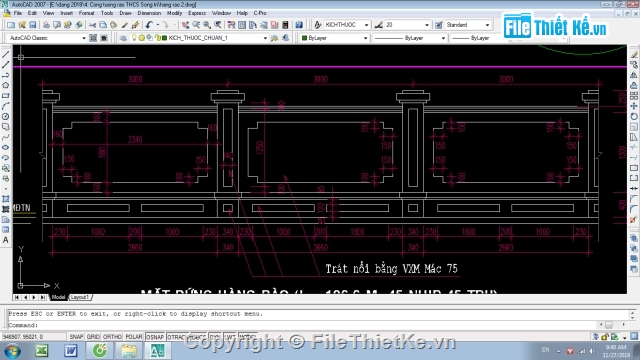640x360 pixels.
Task: Select the Move tool in Modify toolbar
Action: click(x=633, y=106)
